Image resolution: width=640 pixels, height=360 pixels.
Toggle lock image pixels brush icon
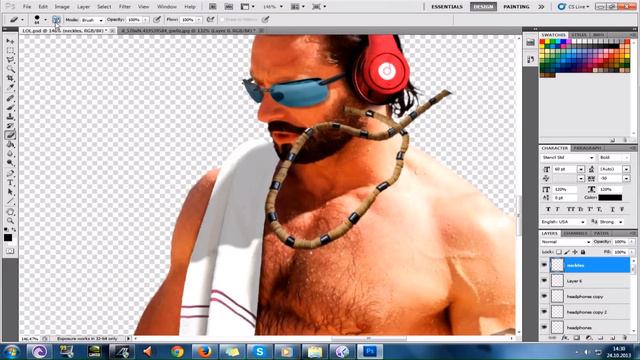pos(567,252)
